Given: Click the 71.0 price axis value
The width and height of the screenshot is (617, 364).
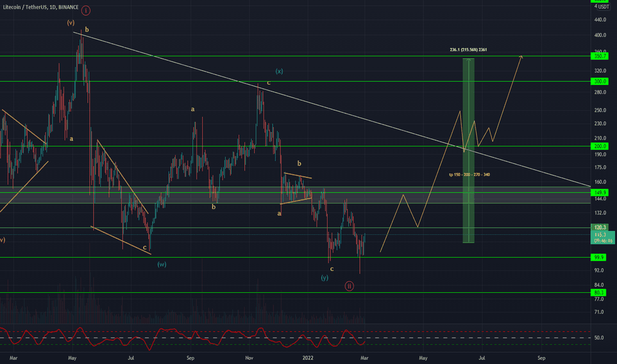Looking at the screenshot, I should coord(599,312).
